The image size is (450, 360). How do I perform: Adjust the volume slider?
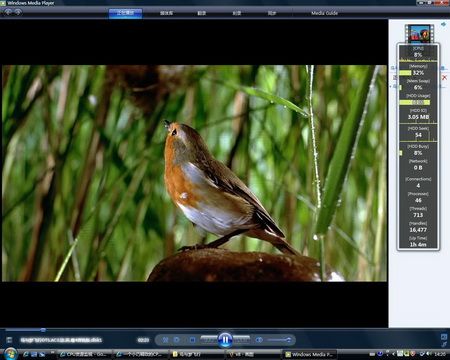[279, 340]
